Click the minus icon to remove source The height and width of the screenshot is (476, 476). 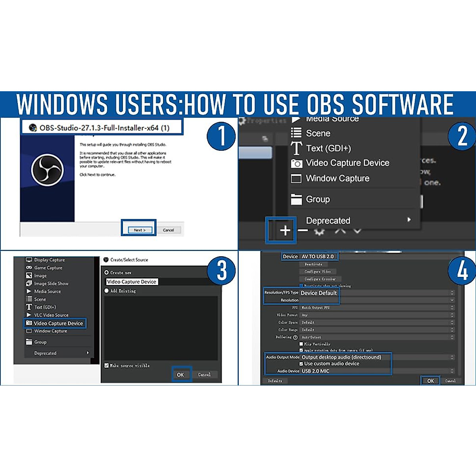coord(303,230)
